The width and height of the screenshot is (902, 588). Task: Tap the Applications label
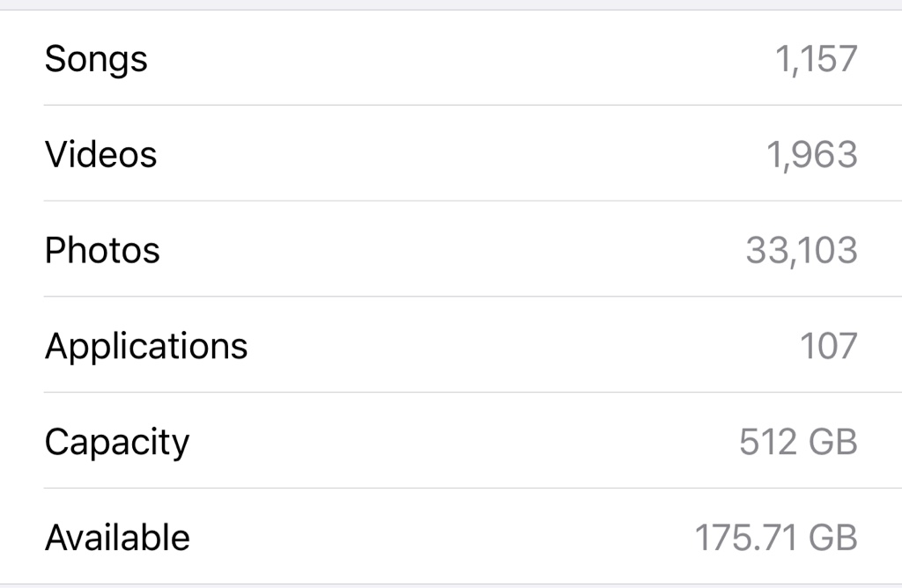point(146,347)
